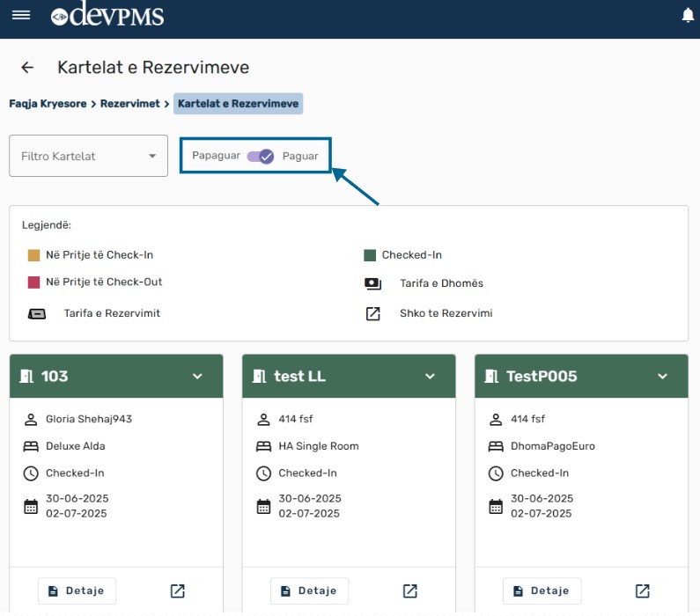
Task: Open reservation link icon on TestP005 card
Action: pyautogui.click(x=642, y=590)
